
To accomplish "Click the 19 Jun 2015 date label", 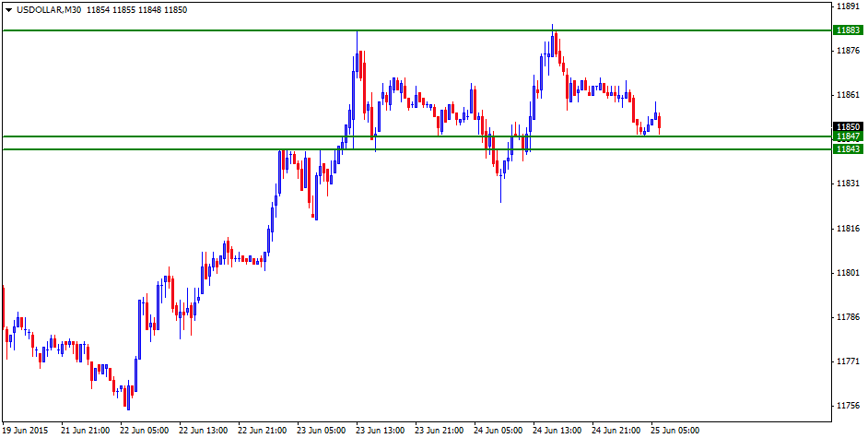I will point(26,431).
